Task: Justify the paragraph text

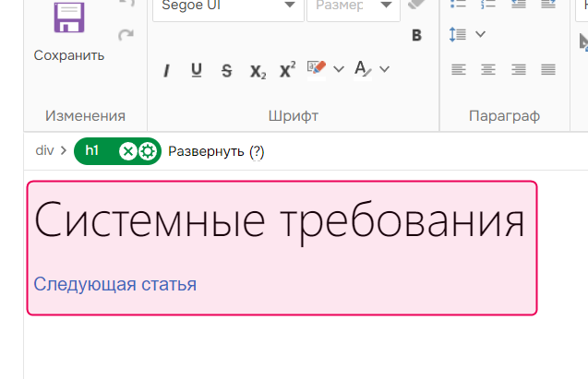Action: click(548, 70)
